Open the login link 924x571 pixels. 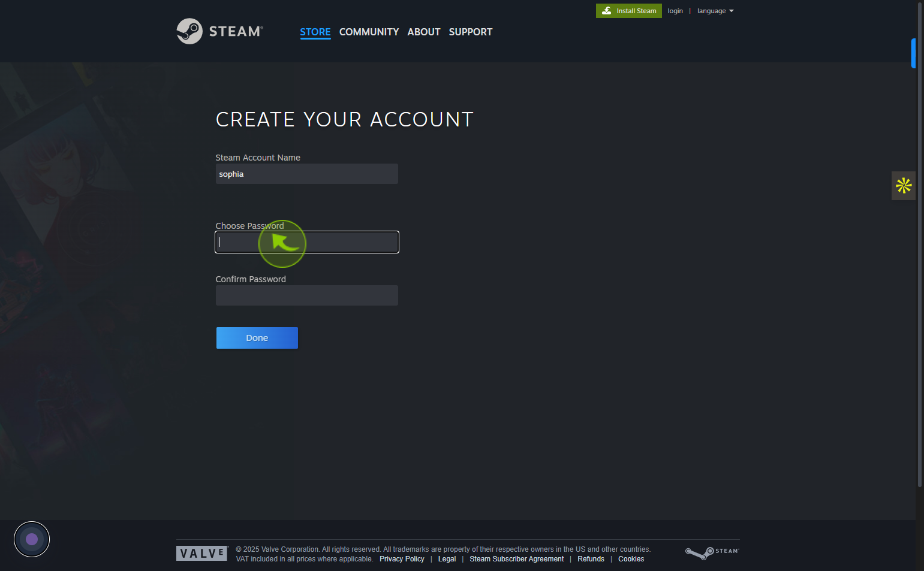675,11
